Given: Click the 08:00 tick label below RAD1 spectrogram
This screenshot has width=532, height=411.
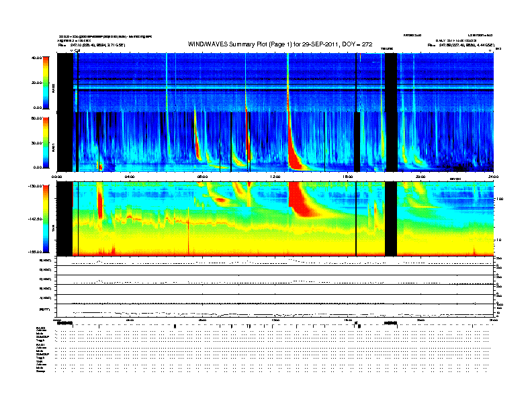Looking at the screenshot, I should (x=202, y=177).
